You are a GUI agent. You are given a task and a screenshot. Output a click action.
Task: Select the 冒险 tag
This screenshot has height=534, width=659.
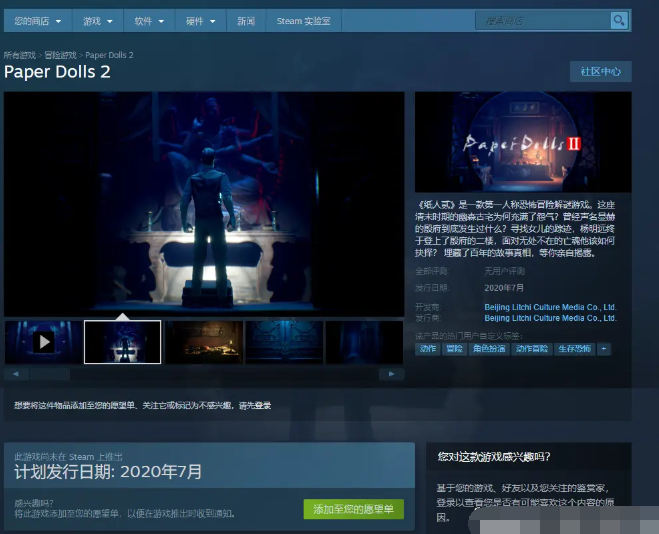(x=454, y=349)
